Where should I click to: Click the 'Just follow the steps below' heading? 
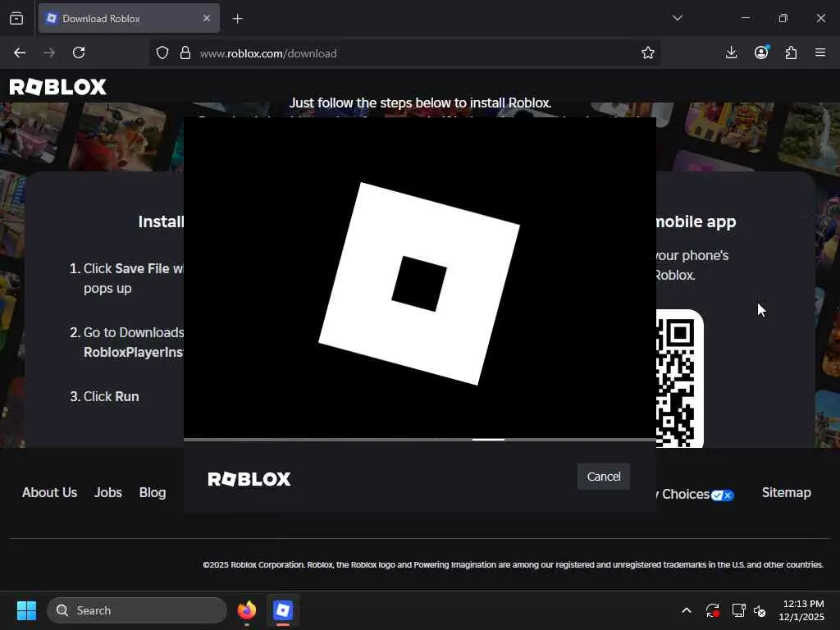tap(420, 103)
